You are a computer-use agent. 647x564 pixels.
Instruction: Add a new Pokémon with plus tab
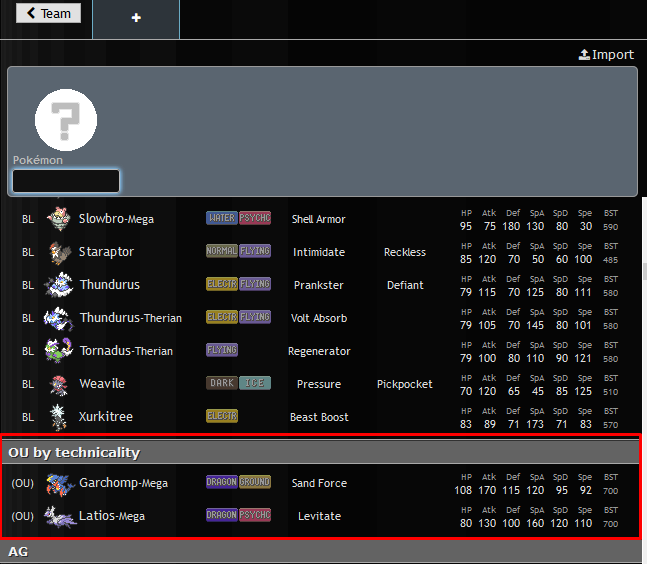(x=136, y=18)
